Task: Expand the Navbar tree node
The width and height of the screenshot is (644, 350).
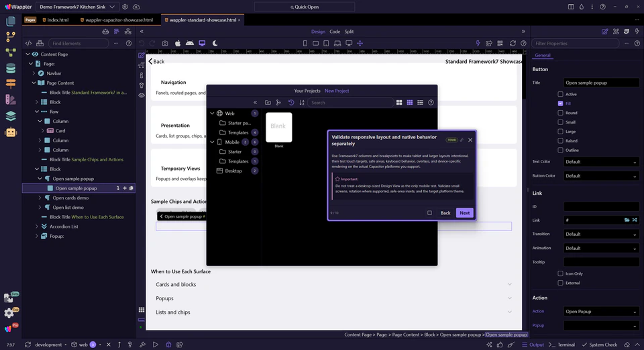Action: pyautogui.click(x=34, y=73)
